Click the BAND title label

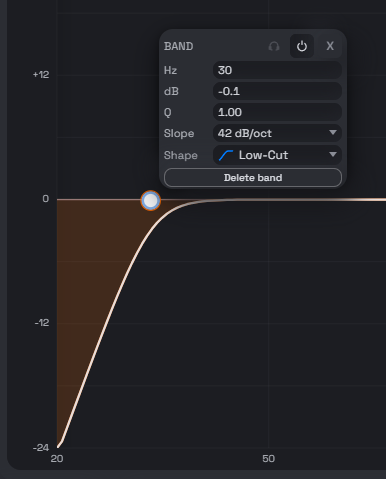click(x=178, y=46)
